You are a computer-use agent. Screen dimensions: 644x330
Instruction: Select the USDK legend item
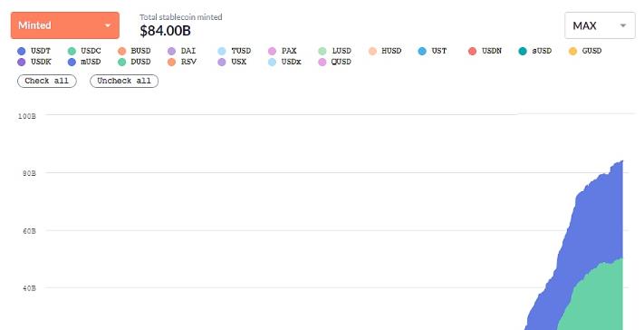tap(34, 62)
